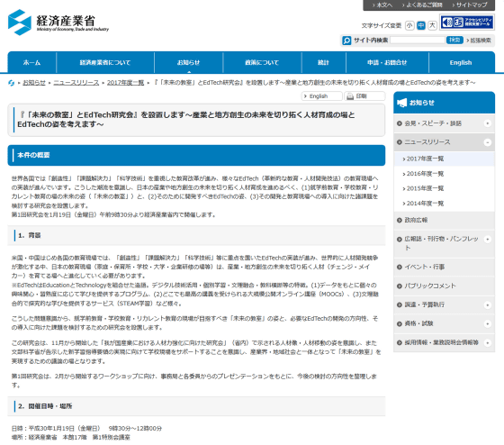Click the METI ministry logo
This screenshot has width=504, height=445.
[x=58, y=23]
